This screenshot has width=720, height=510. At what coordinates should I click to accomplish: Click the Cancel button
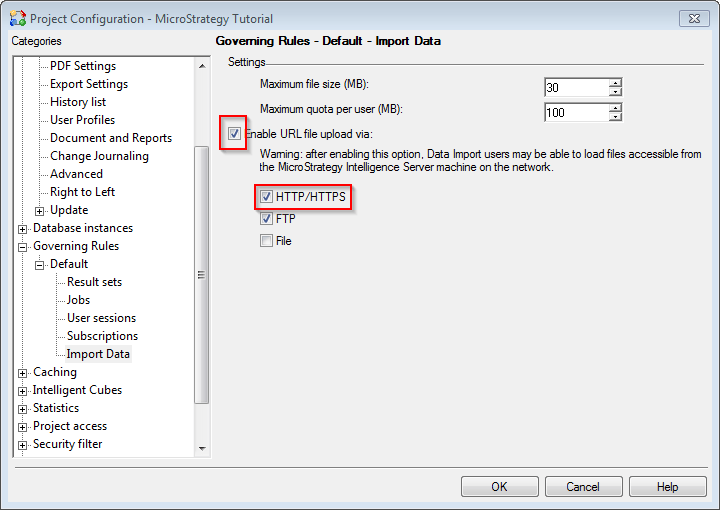coord(582,487)
